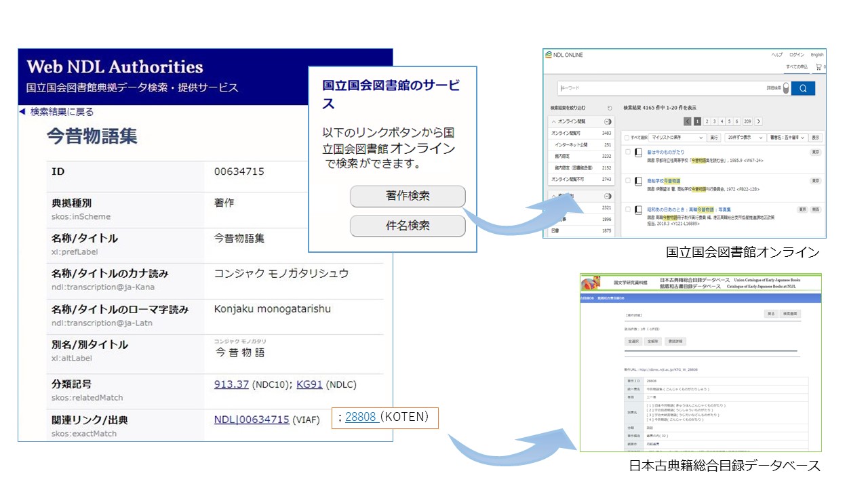Open classification link 913.37

point(231,384)
